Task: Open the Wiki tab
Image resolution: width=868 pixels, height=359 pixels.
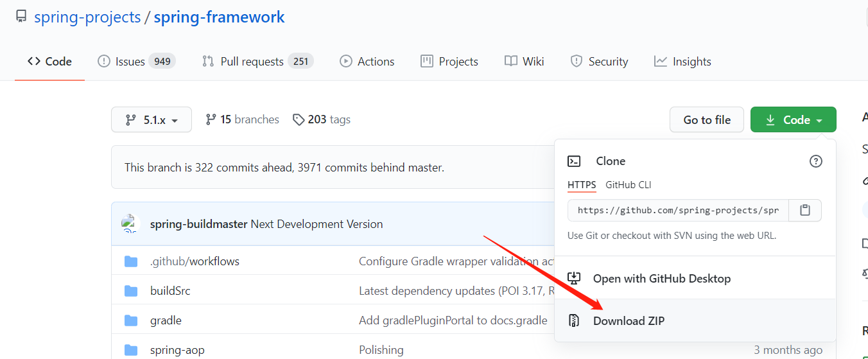Action: coord(525,62)
